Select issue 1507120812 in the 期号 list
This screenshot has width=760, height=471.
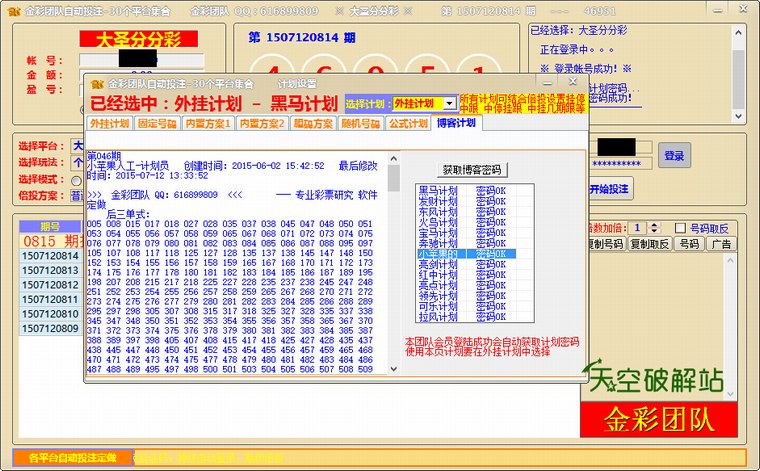tap(50, 285)
